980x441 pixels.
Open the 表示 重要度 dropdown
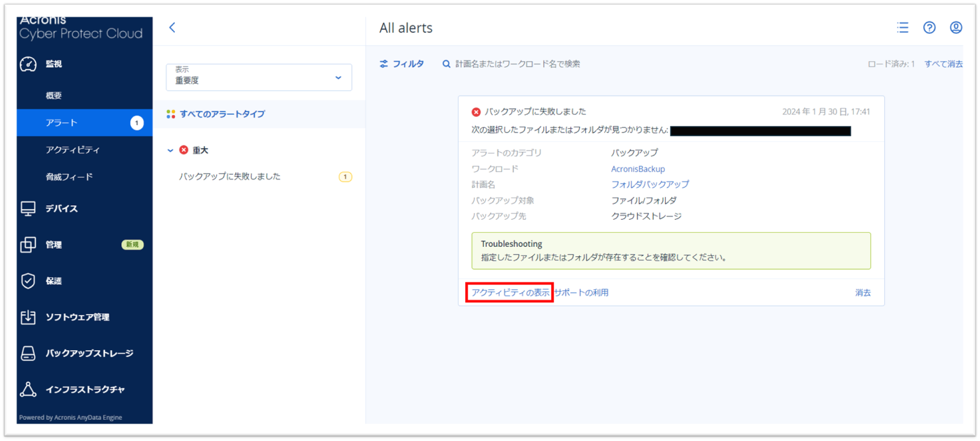tap(258, 77)
